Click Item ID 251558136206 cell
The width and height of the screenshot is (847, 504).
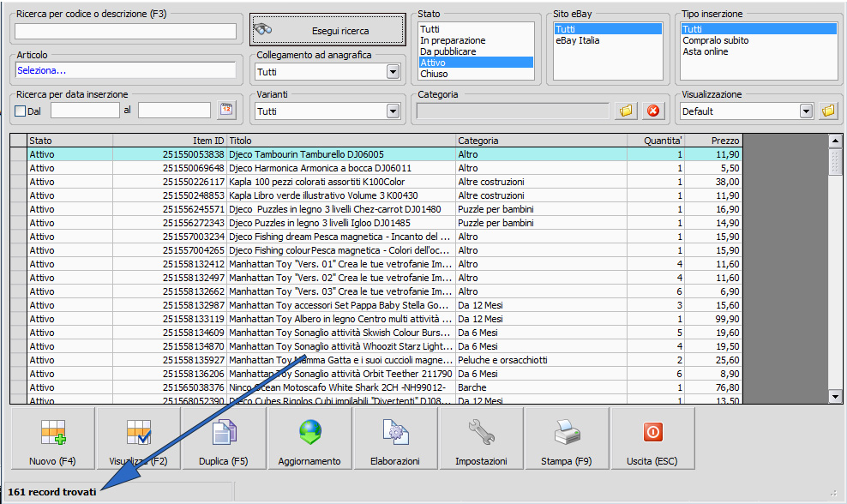click(x=170, y=374)
